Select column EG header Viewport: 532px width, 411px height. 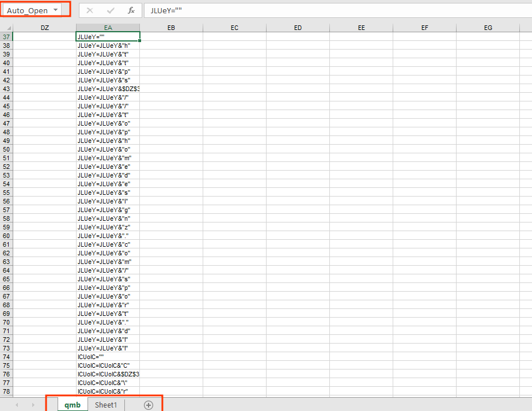tap(488, 28)
